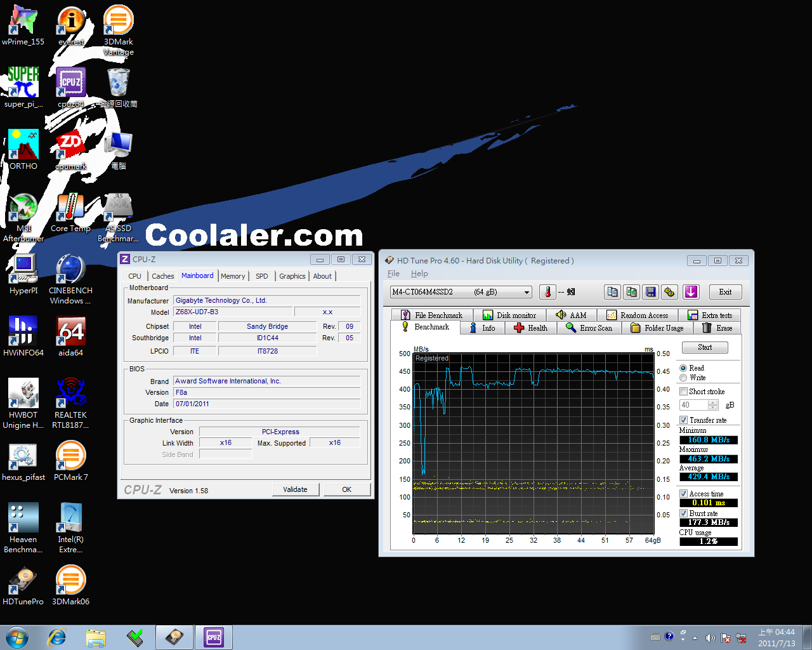Screen dimensions: 812x650
Task: Switch to Memory tab in CPU-Z
Action: [233, 276]
